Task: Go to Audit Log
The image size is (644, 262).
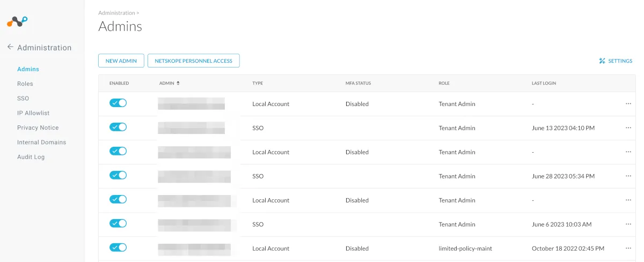Action: 31,157
